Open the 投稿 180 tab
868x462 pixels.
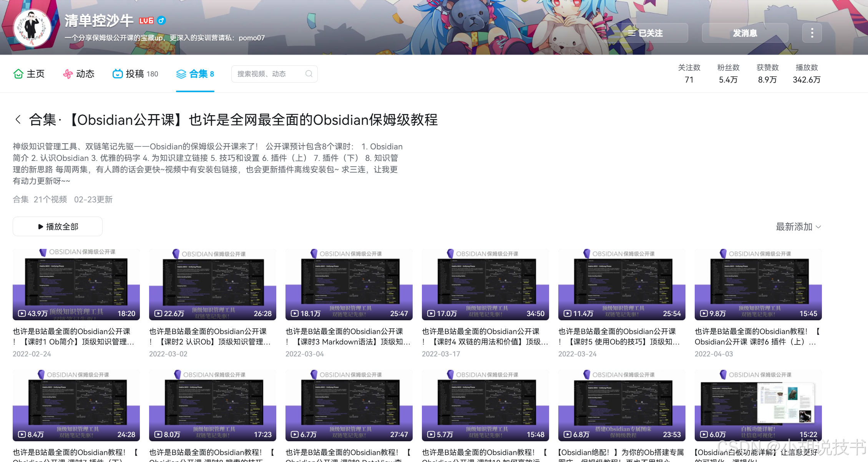(135, 74)
